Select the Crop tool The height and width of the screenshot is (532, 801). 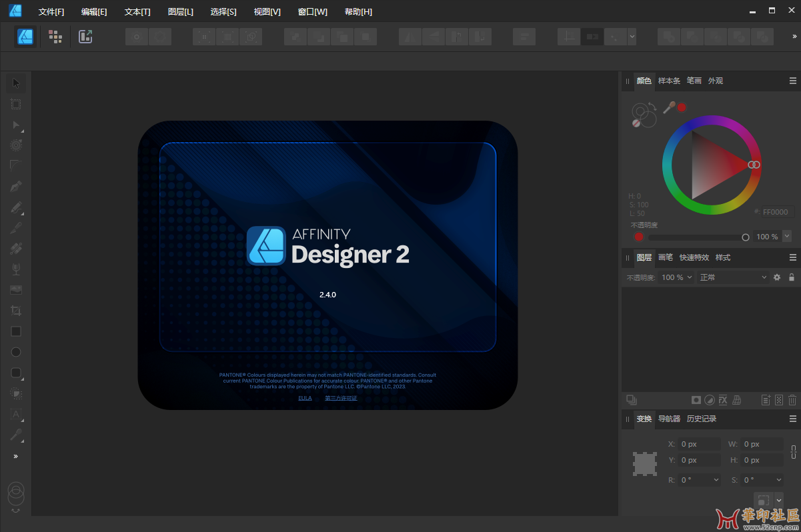pos(16,311)
